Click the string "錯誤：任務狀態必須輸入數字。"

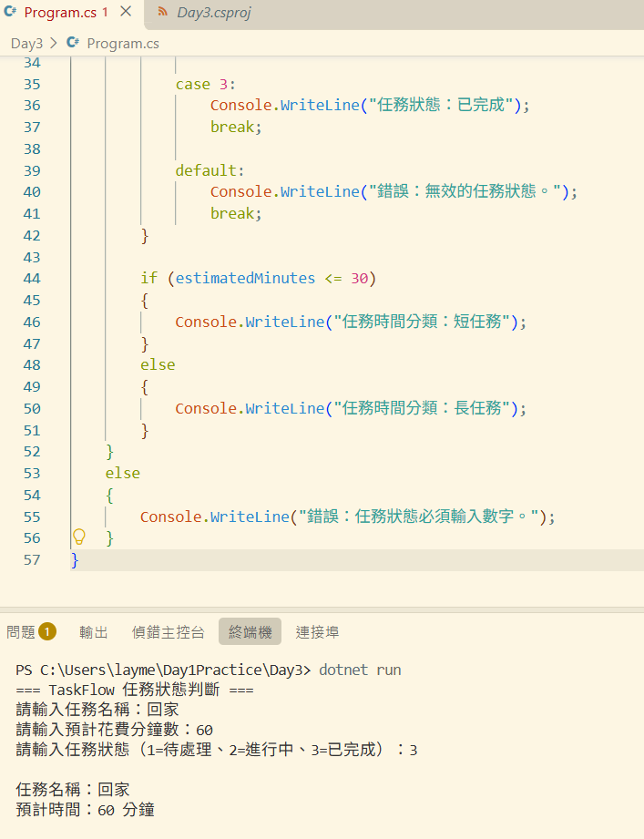[x=419, y=516]
